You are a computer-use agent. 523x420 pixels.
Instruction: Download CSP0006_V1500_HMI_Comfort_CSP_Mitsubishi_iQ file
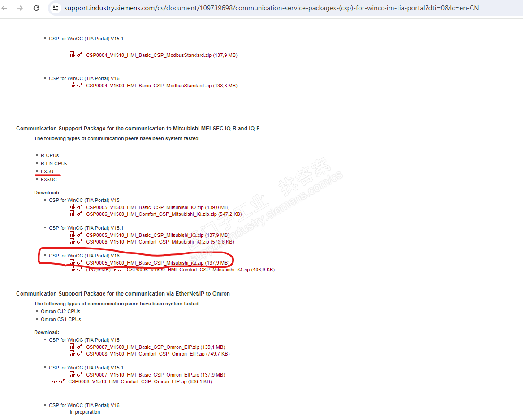[164, 214]
